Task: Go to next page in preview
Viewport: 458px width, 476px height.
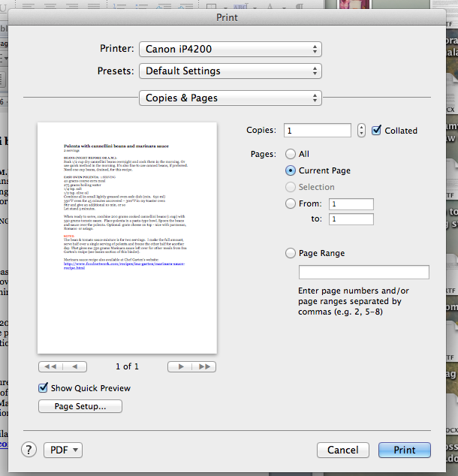Action: click(x=179, y=367)
